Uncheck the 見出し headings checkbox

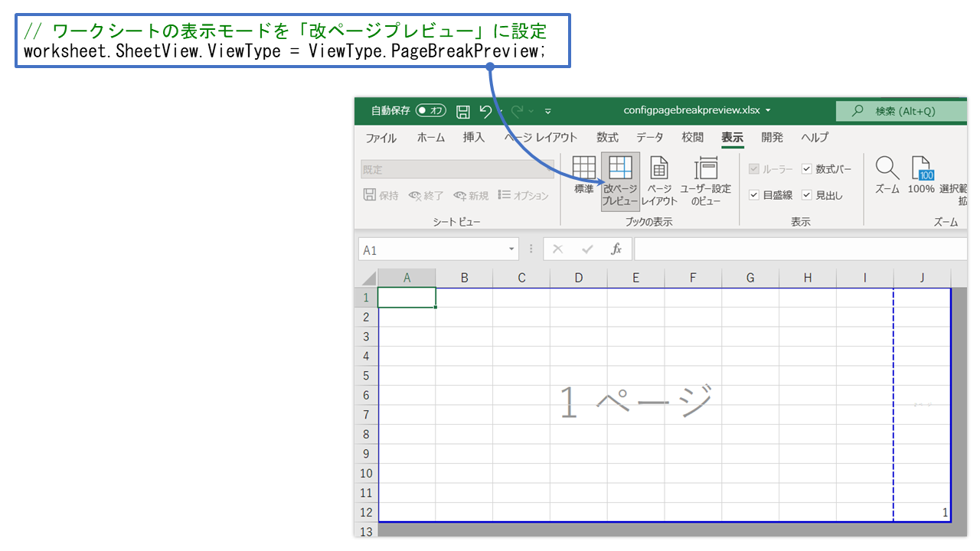(807, 195)
